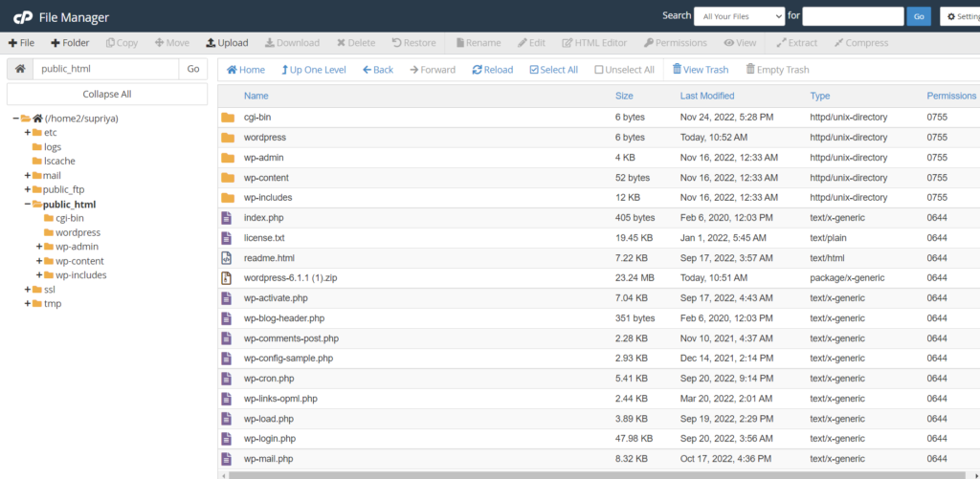Select the wp-admin folder icon in file list

[228, 158]
